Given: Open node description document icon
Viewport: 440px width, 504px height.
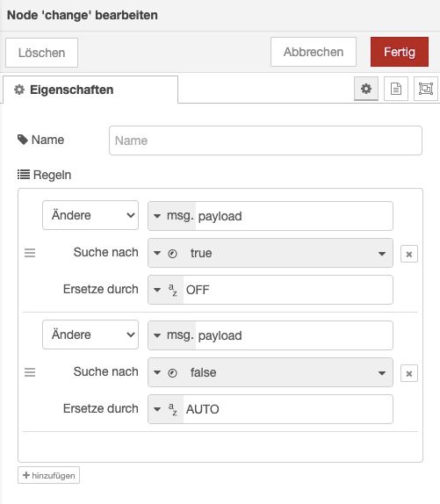Looking at the screenshot, I should 396,89.
